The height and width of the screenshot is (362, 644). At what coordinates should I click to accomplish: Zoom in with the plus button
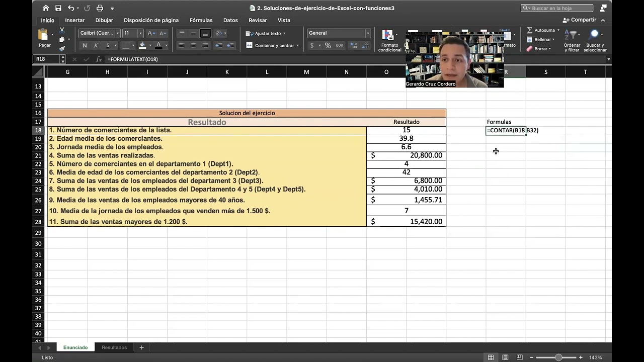click(581, 357)
